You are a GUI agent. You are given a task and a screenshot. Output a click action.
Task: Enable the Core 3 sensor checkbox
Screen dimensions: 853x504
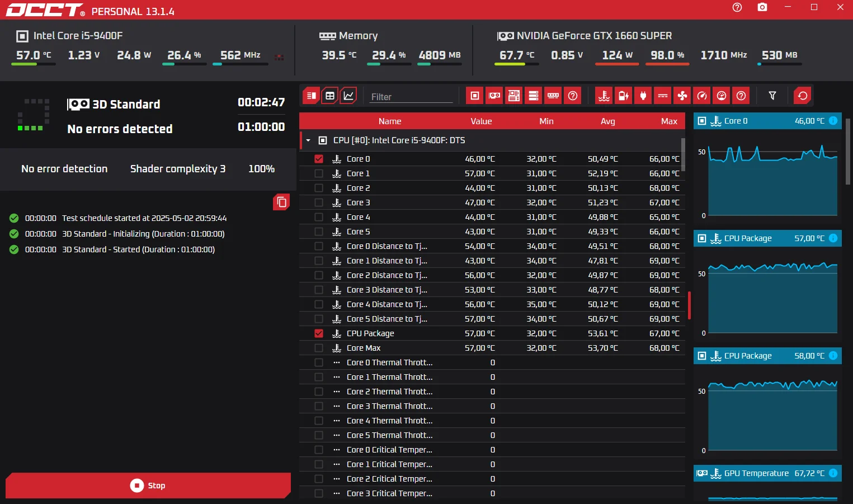point(319,202)
